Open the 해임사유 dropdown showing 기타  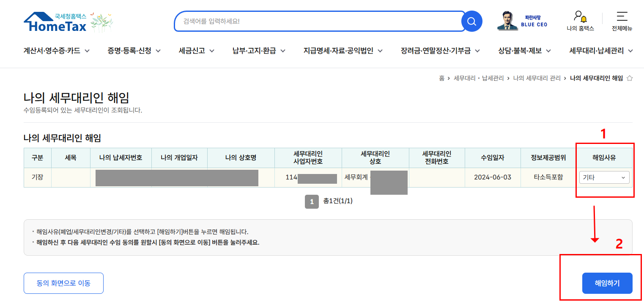coord(604,177)
